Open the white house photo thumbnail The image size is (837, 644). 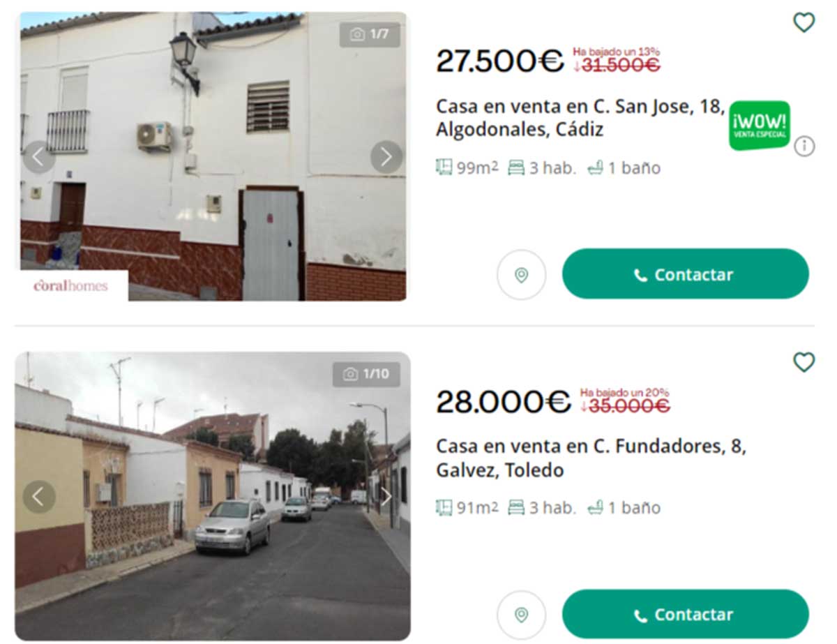(x=213, y=156)
